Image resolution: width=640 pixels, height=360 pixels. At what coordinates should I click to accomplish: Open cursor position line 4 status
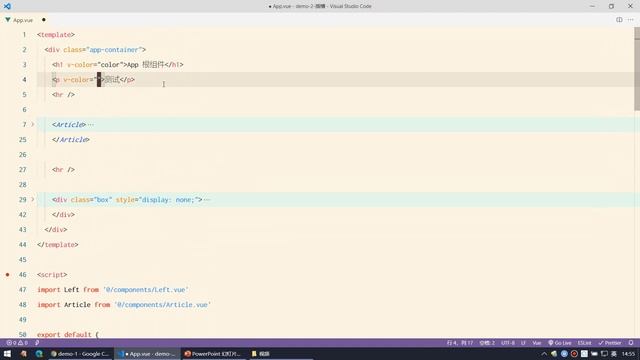click(460, 343)
